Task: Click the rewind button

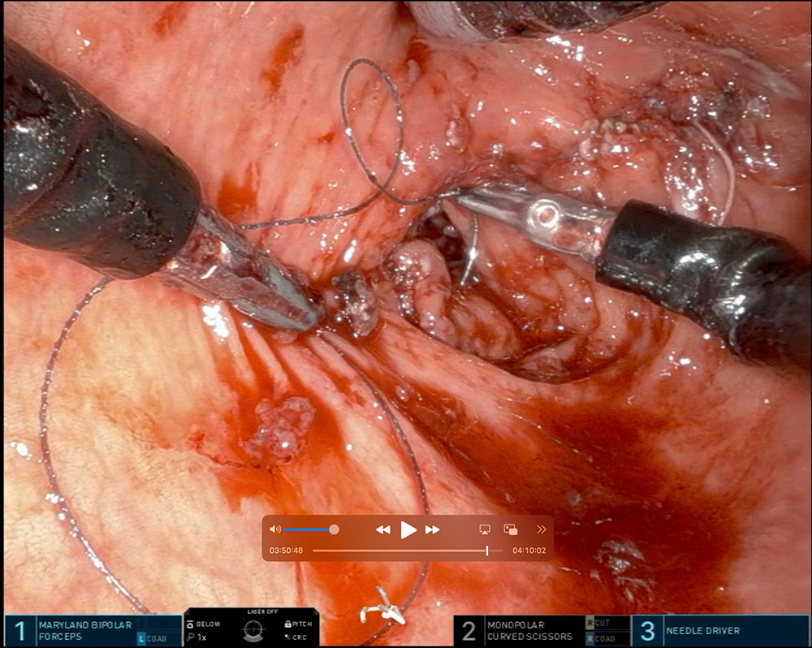Action: coord(383,529)
